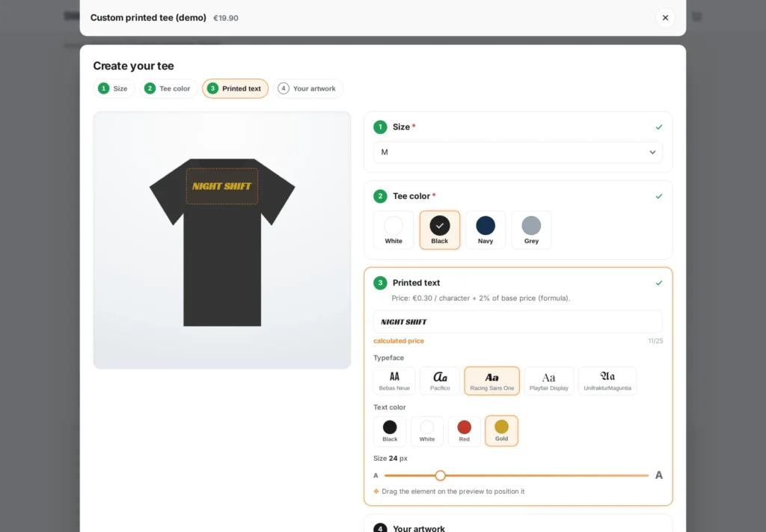
Task: Click the per-character price formula text
Action: tap(481, 298)
